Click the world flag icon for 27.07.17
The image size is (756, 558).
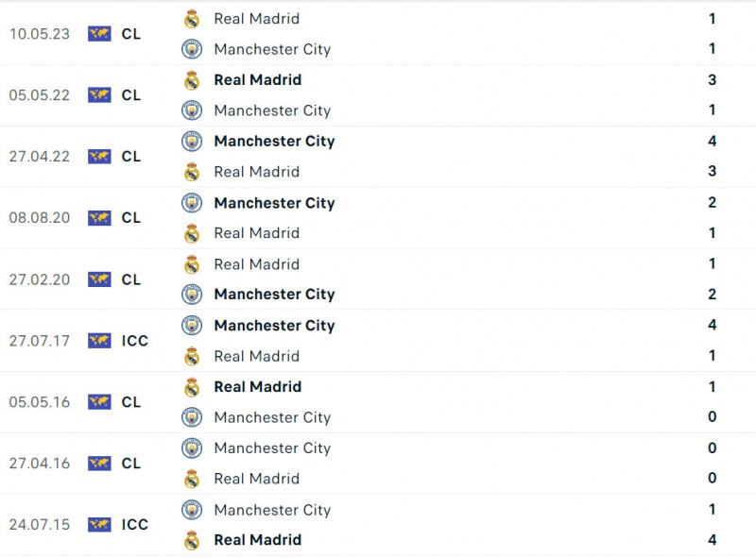[99, 341]
